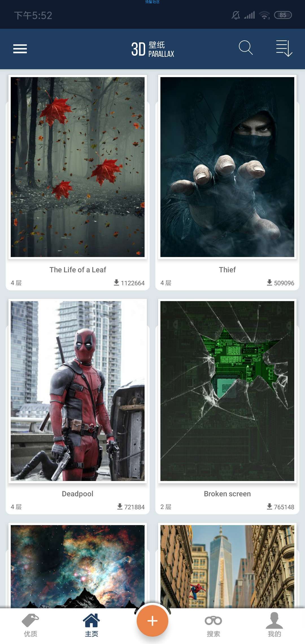The height and width of the screenshot is (644, 305).
Task: Tap the search magnifier icon
Action: pyautogui.click(x=245, y=47)
